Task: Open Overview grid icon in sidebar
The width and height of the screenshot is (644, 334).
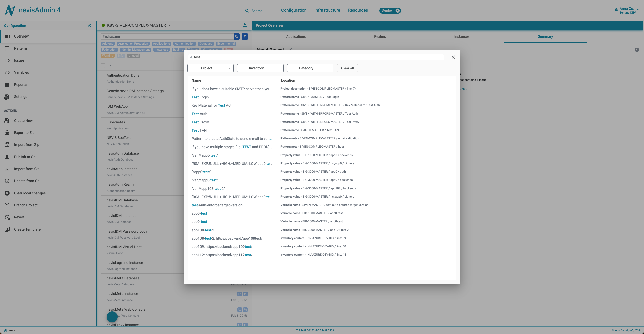Action: click(7, 36)
